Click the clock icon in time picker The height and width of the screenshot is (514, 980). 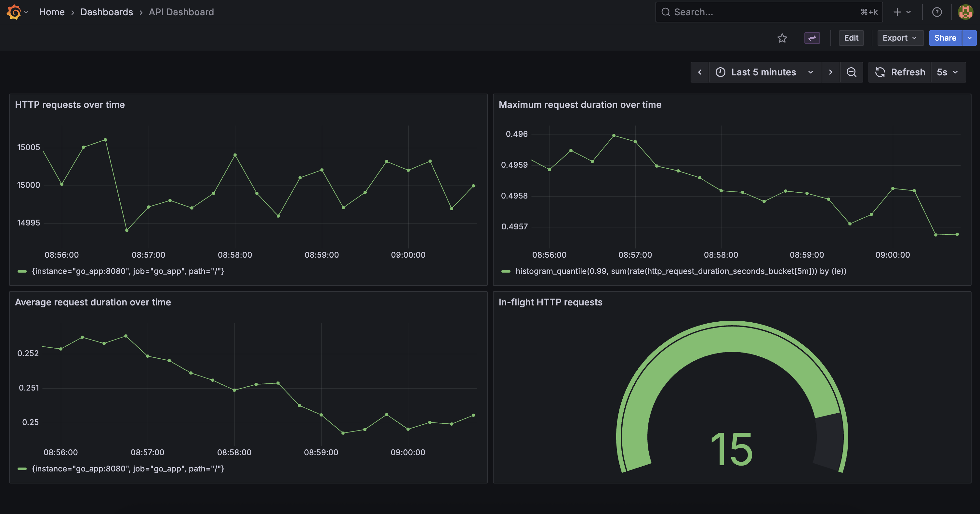tap(720, 72)
